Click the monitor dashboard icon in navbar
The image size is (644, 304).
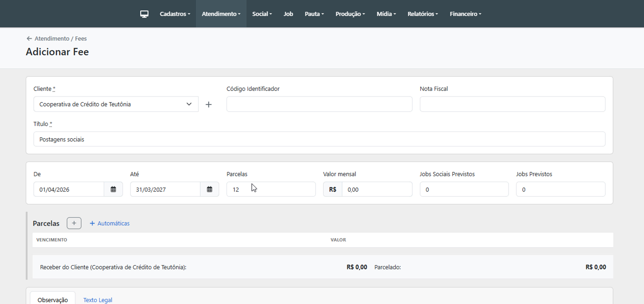pos(144,14)
